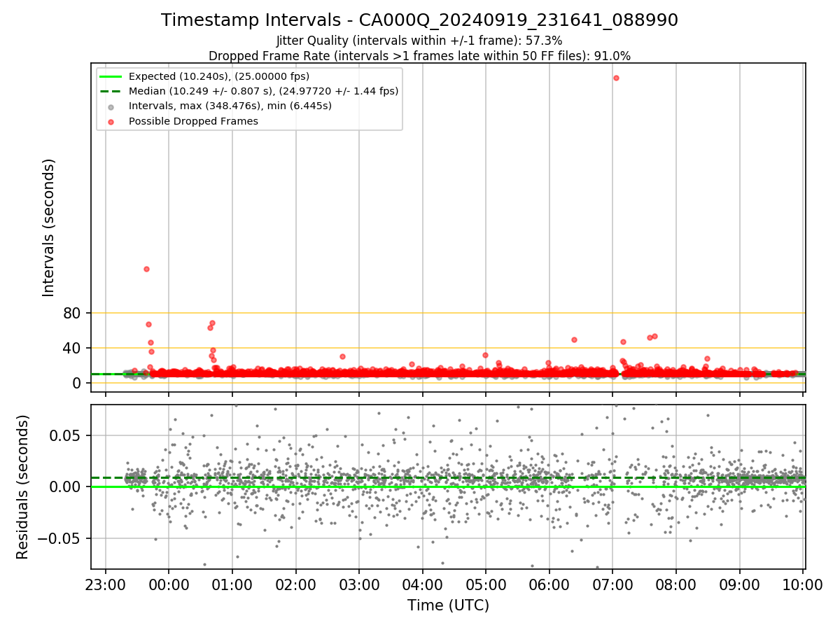Viewport: 840px width, 630px height.
Task: Click x-axis tick label 10:00
Action: coord(802,586)
